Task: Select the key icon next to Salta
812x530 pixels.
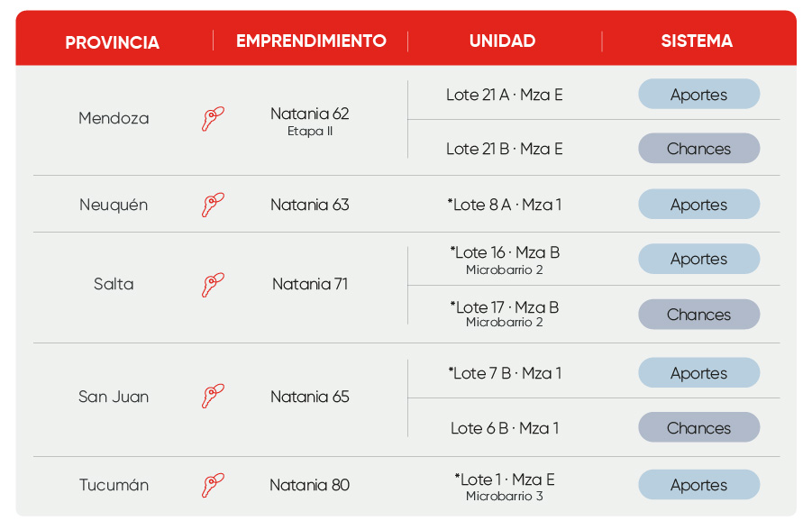Action: [213, 285]
